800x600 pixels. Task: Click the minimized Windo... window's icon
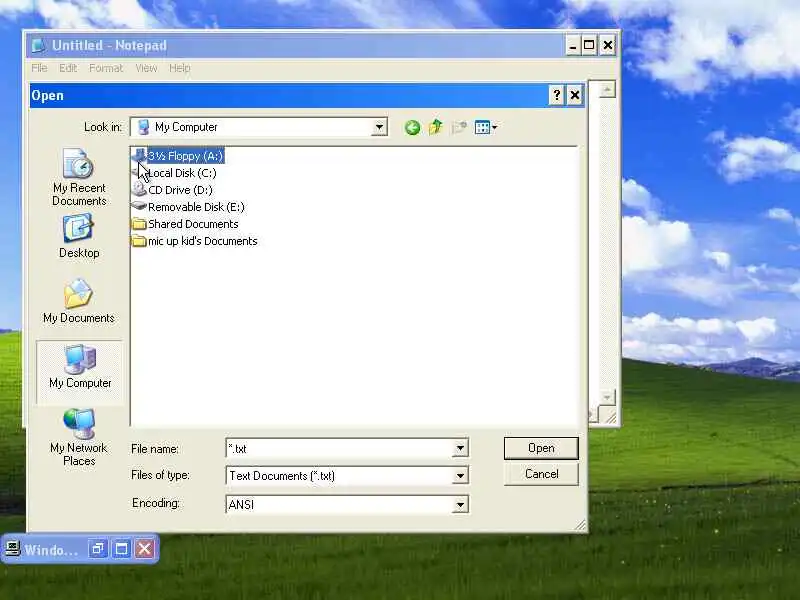(x=12, y=549)
